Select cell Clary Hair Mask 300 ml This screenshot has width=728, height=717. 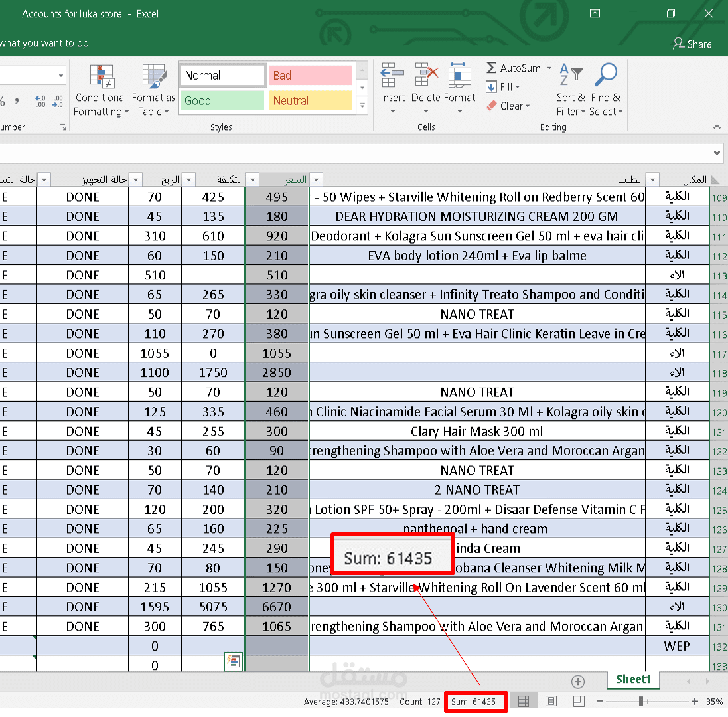(477, 432)
